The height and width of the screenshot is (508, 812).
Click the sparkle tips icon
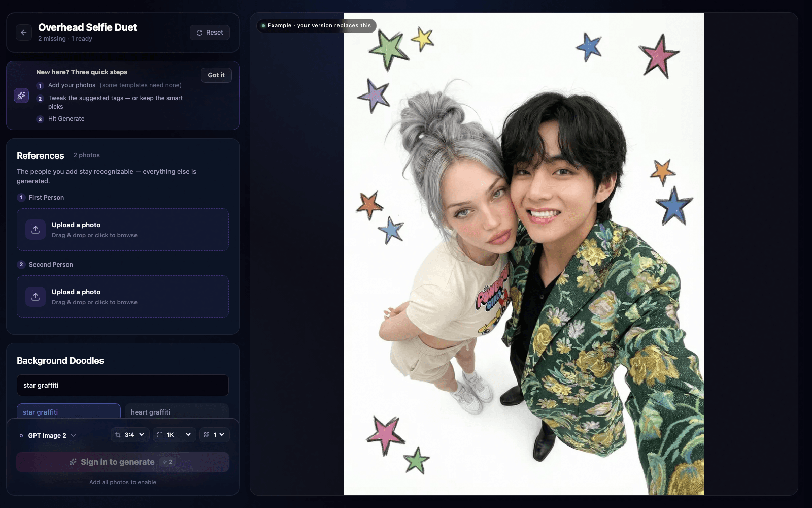[21, 96]
